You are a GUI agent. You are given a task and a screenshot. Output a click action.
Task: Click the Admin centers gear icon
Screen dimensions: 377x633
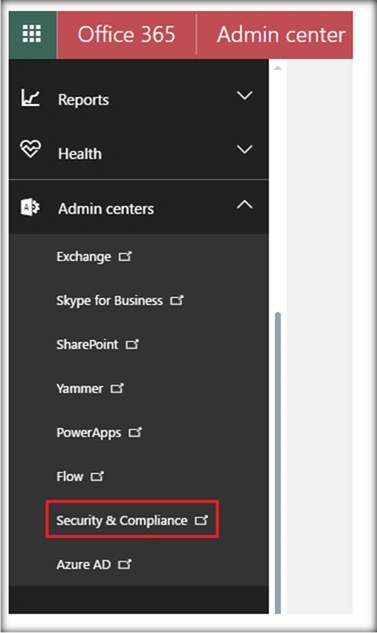[30, 208]
